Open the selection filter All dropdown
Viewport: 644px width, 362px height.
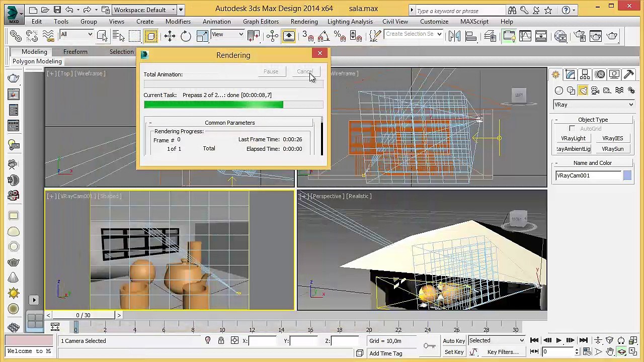coord(76,34)
